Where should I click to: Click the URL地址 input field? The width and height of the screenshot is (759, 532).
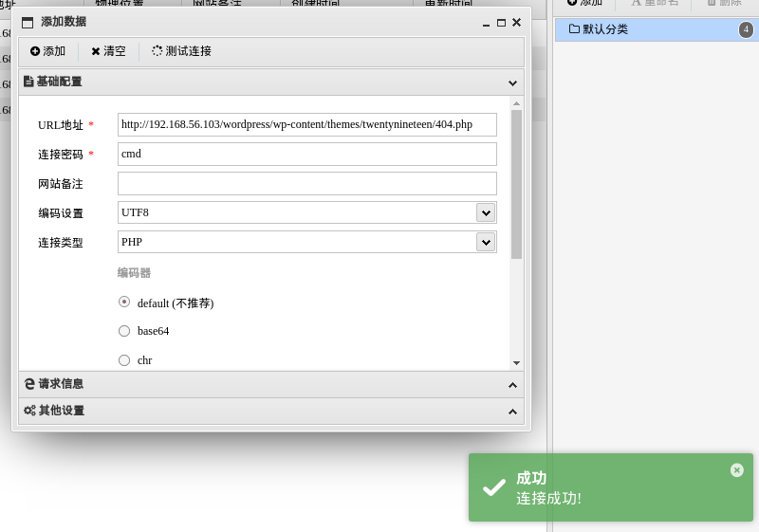click(306, 124)
